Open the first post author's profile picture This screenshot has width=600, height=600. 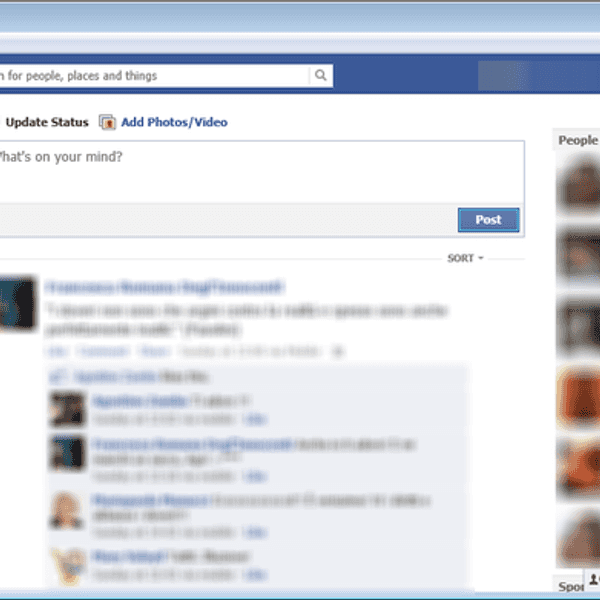click(x=18, y=303)
